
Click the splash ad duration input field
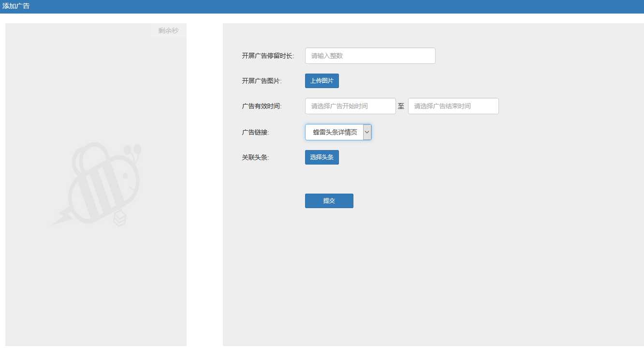coord(370,56)
